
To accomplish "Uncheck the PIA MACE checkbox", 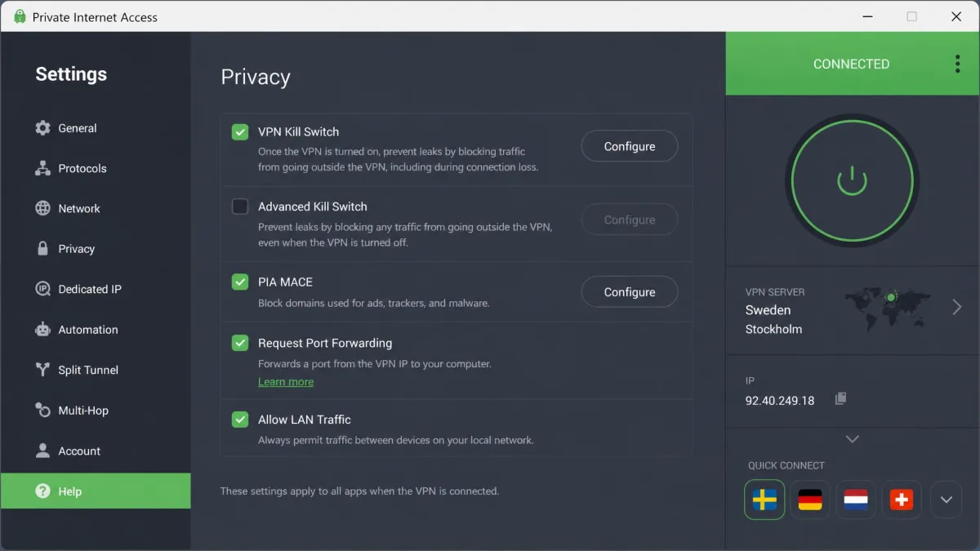I will click(x=240, y=282).
